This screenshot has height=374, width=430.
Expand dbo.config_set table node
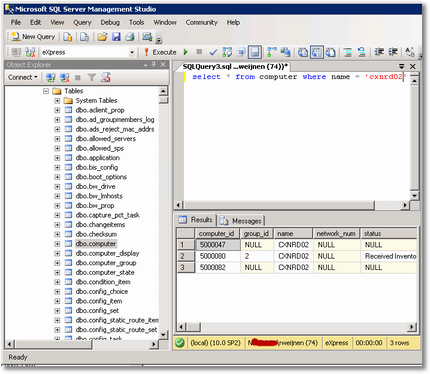coord(57,311)
